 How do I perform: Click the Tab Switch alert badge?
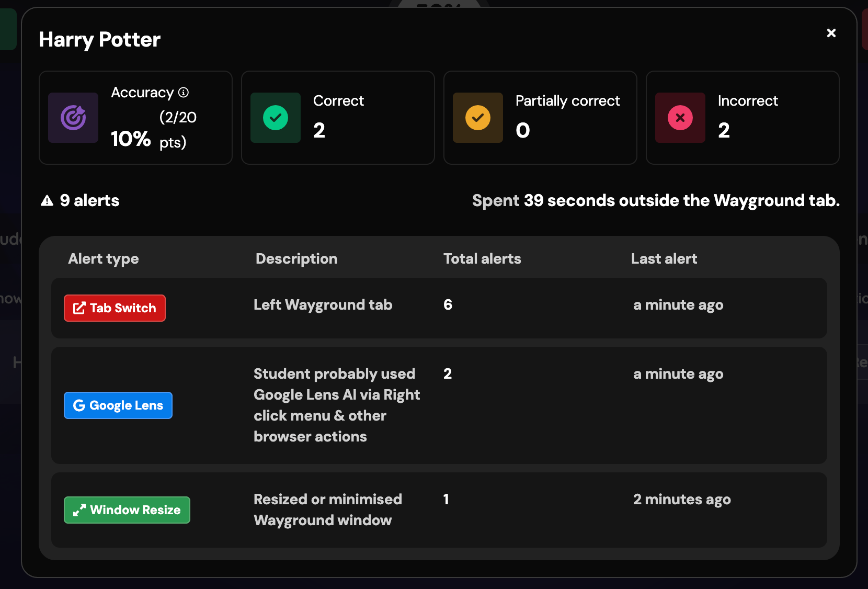pos(115,308)
